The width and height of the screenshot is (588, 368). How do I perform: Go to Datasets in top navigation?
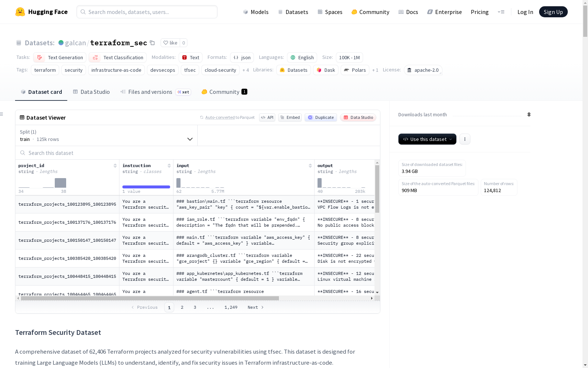tap(293, 12)
